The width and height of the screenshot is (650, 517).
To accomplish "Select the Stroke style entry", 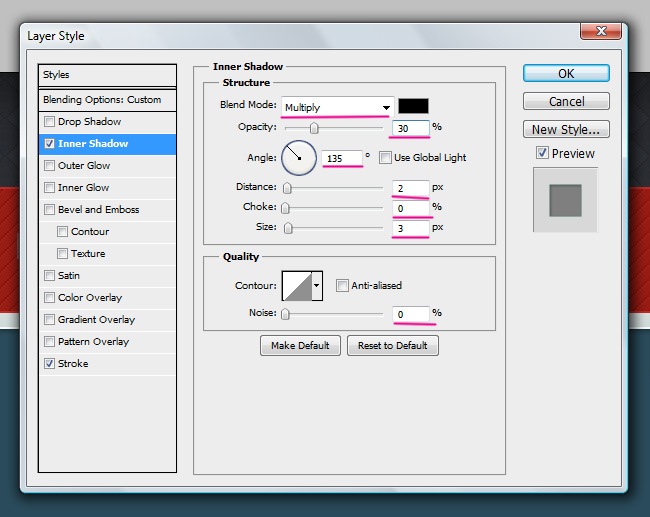I will (x=73, y=364).
